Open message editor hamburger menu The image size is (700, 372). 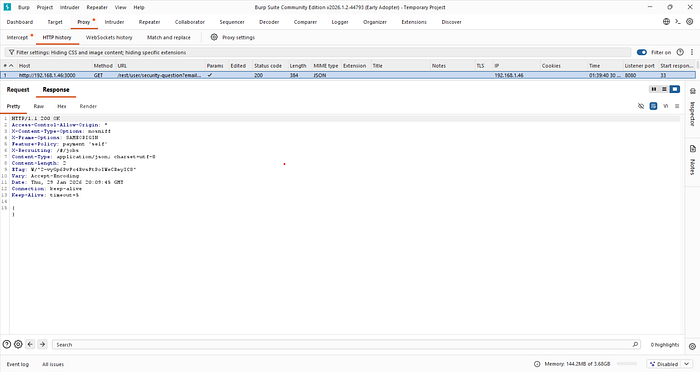pos(677,106)
